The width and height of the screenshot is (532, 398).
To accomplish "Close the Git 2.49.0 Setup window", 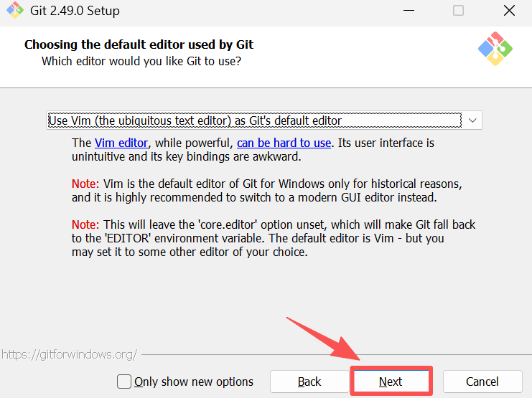I will click(509, 11).
